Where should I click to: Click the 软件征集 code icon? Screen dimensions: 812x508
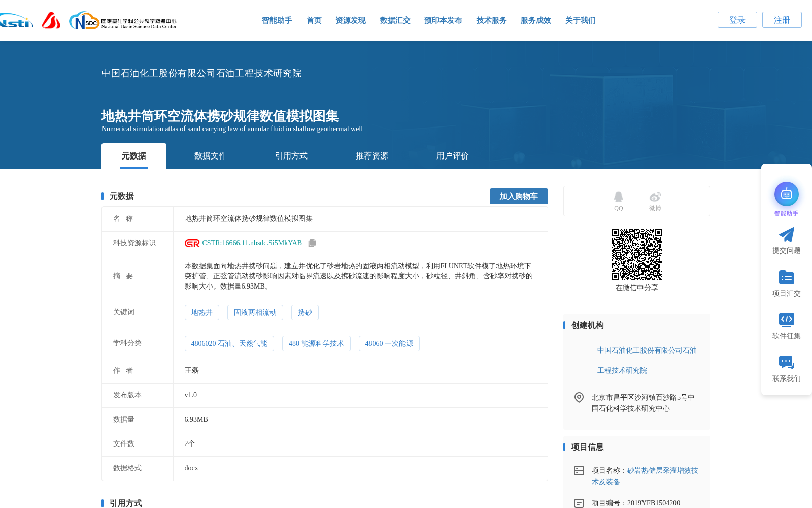(786, 320)
